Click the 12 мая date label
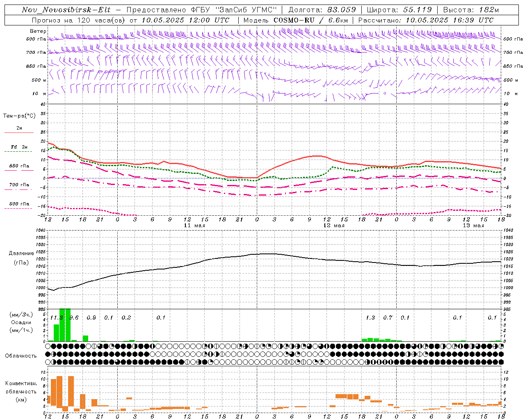 pos(334,226)
